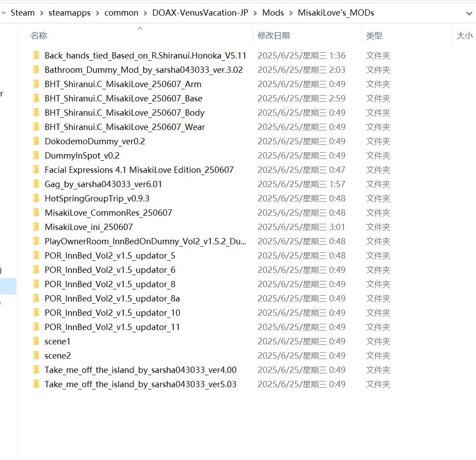This screenshot has width=476, height=460.
Task: Click folder icon of Facial Expressions 4.1 MisakiLove Edition
Action: pos(36,170)
